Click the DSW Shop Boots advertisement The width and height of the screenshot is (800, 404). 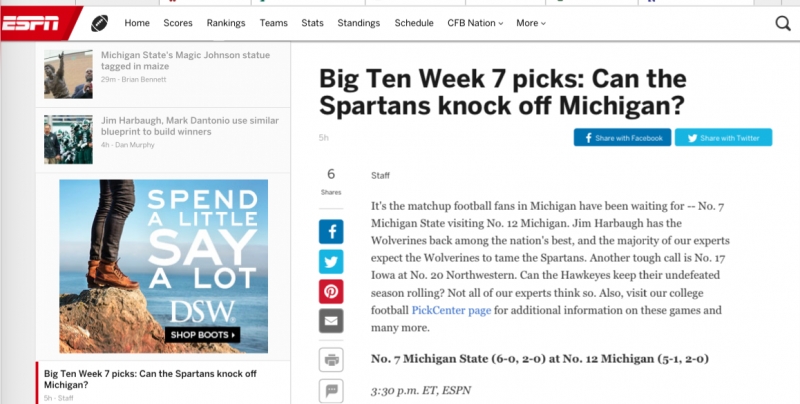click(163, 265)
